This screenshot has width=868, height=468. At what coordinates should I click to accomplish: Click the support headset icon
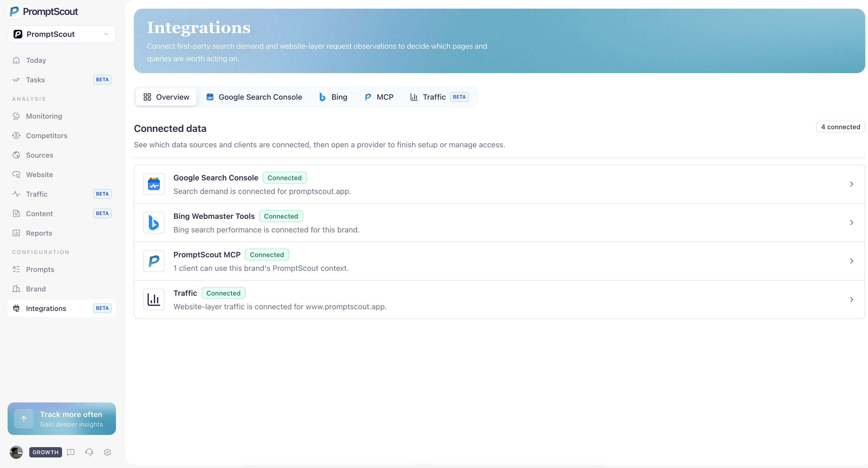pos(89,452)
